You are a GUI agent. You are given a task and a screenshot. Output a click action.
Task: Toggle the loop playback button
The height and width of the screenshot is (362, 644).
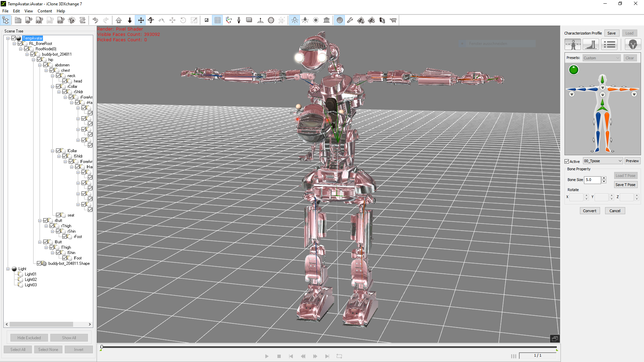339,356
